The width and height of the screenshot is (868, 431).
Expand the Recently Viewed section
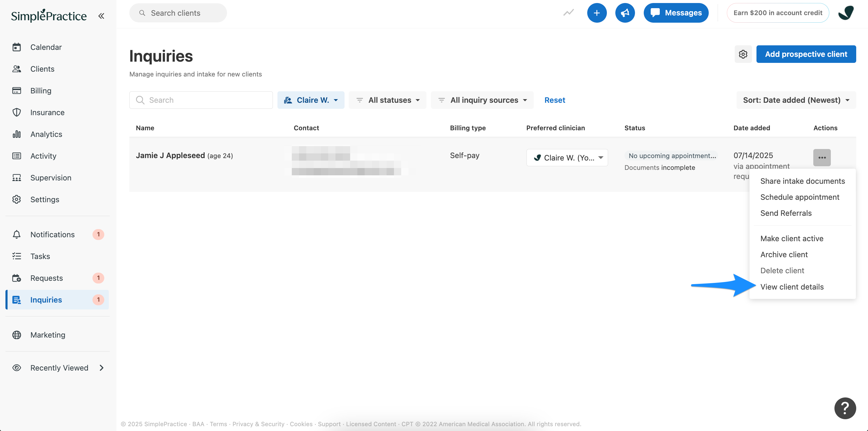pos(59,368)
